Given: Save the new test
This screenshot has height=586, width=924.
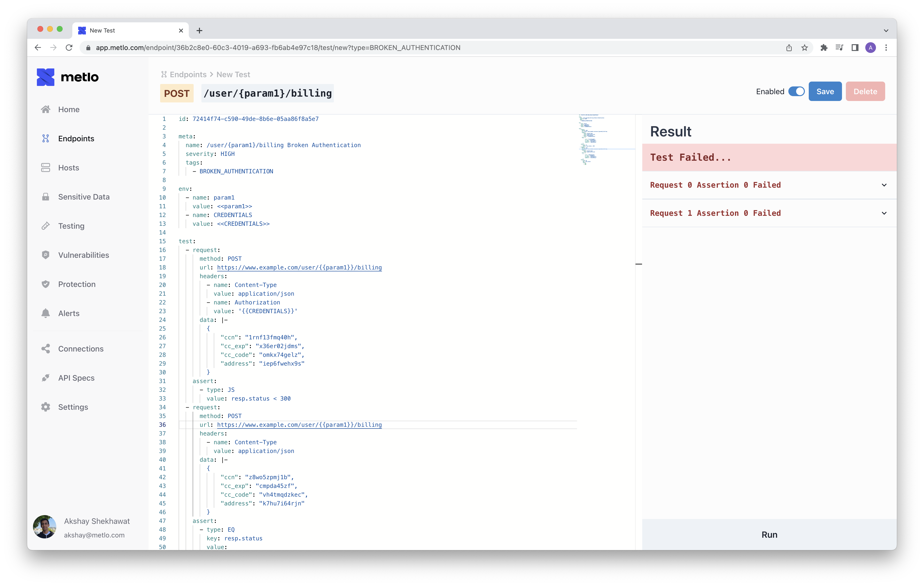Looking at the screenshot, I should pos(825,91).
